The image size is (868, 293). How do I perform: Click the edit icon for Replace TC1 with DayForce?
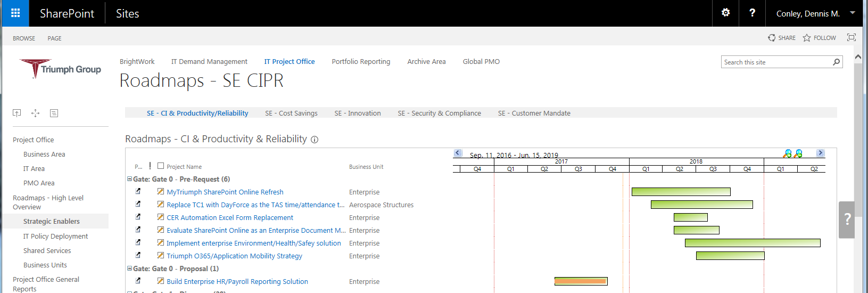(x=160, y=205)
